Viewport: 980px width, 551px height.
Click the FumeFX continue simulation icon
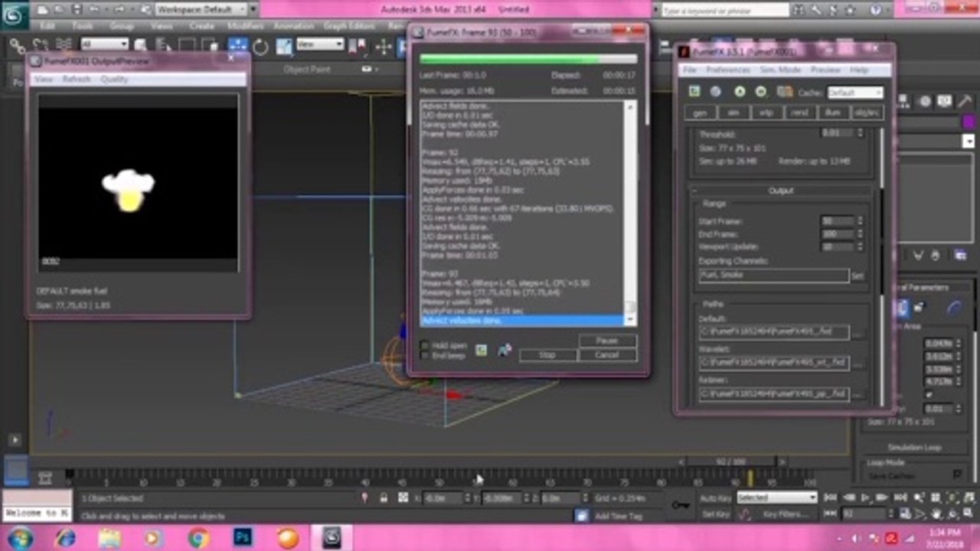tap(760, 91)
